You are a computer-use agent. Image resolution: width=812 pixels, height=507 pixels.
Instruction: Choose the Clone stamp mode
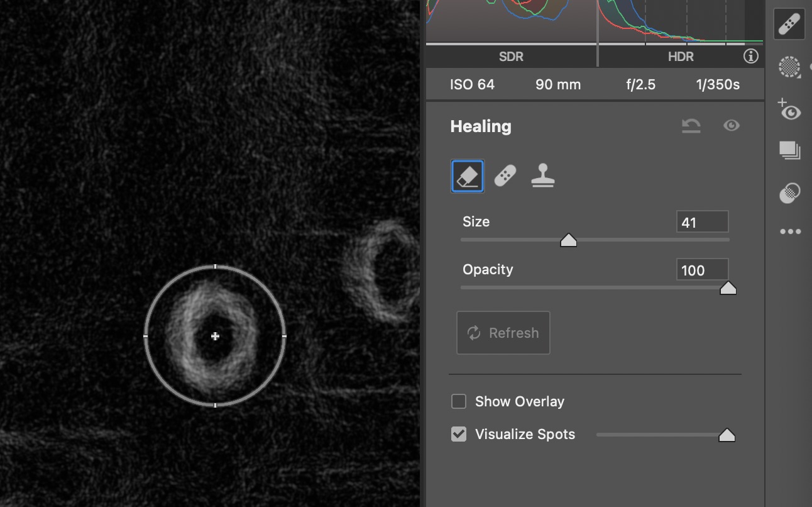coord(543,176)
